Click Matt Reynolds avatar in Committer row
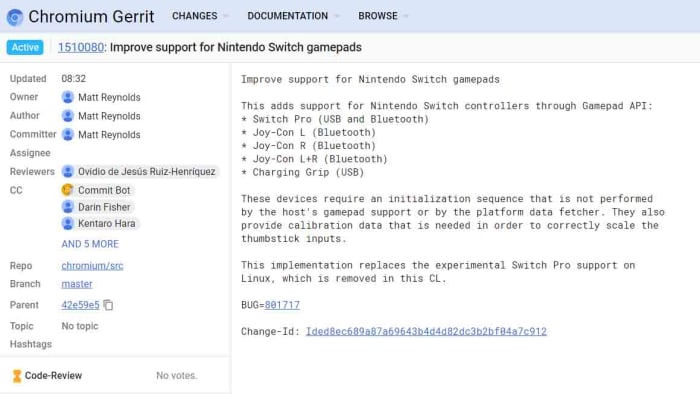The image size is (700, 394). click(x=68, y=134)
